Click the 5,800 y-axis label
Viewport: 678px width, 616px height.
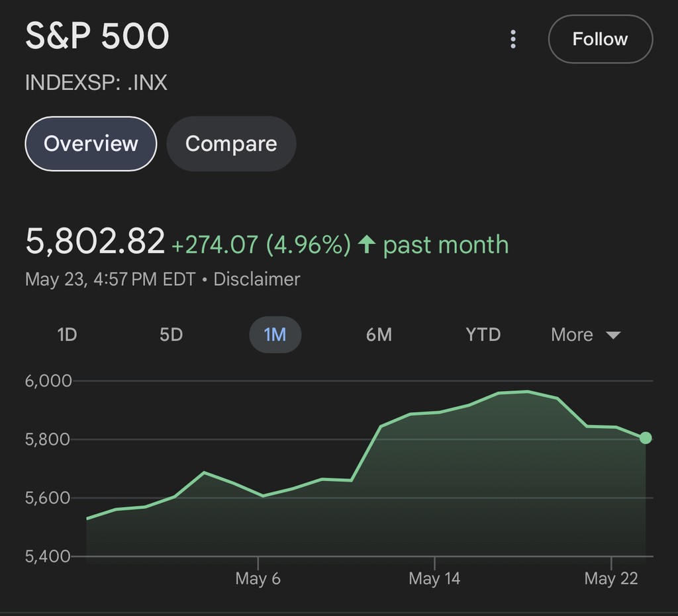[x=48, y=439]
